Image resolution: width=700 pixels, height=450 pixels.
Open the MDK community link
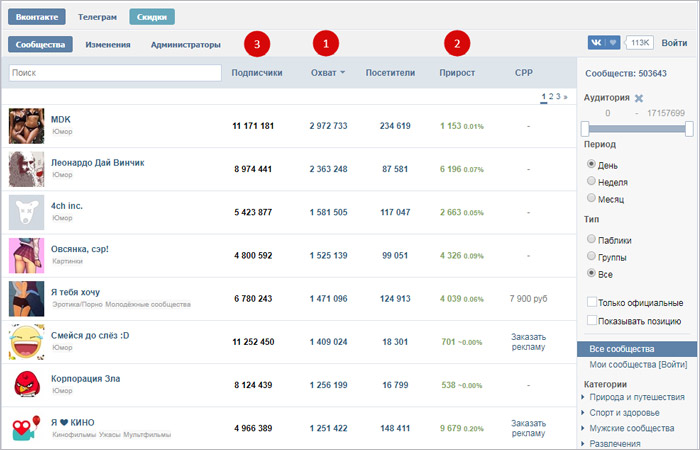61,119
